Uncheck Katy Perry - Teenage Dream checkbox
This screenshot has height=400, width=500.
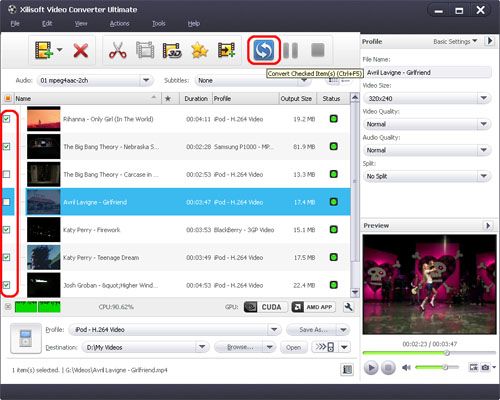(6, 257)
